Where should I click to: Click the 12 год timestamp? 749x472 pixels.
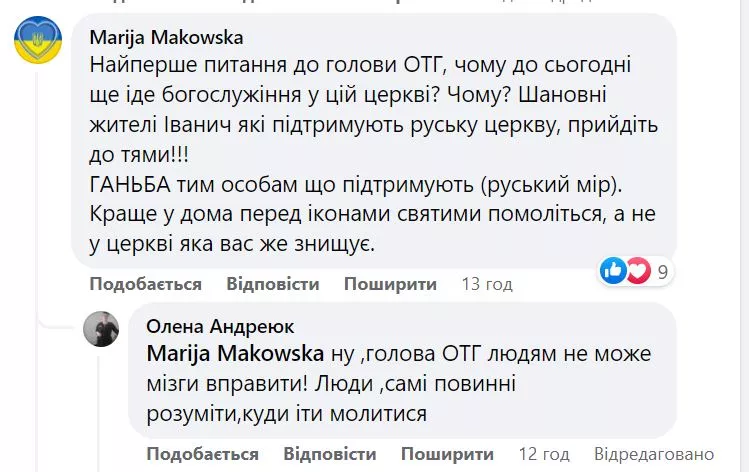point(543,452)
